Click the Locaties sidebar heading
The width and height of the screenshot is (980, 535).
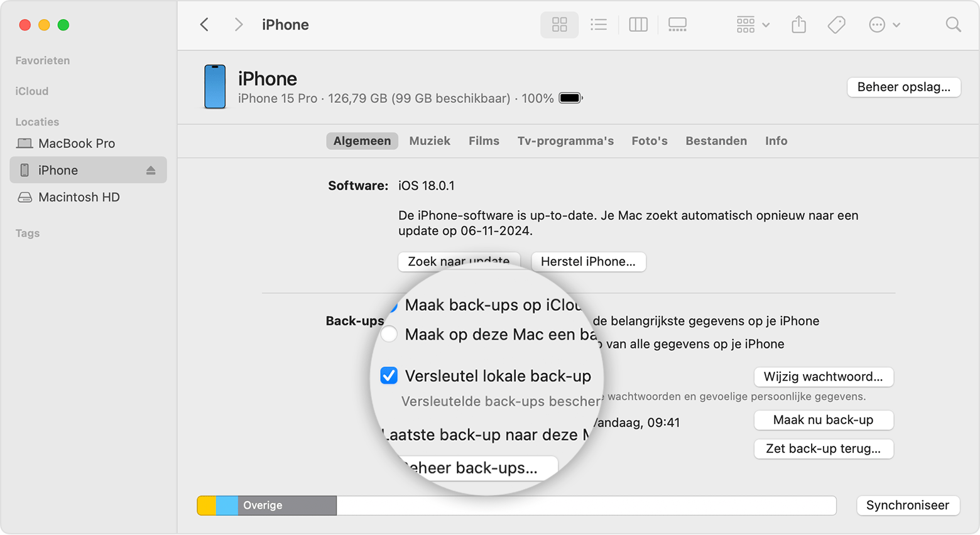(x=37, y=122)
